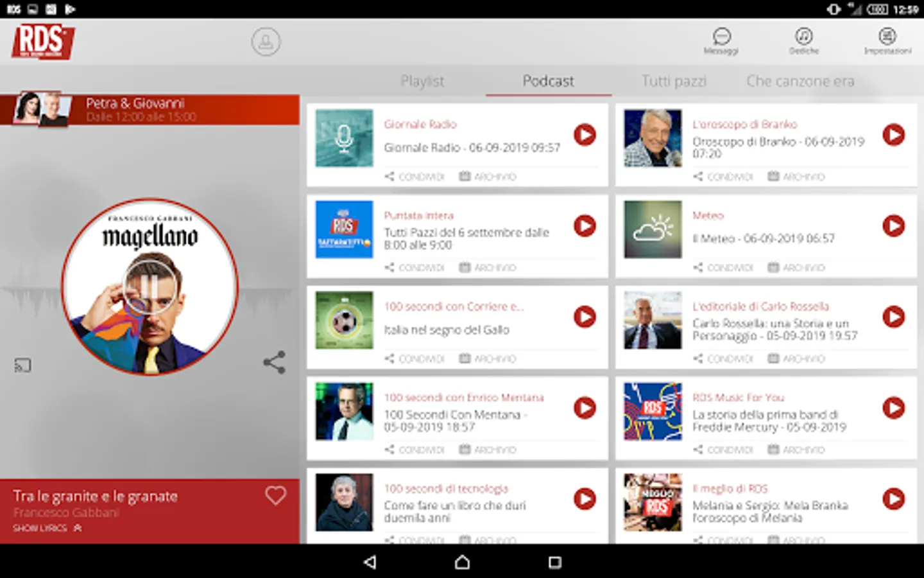Image resolution: width=924 pixels, height=578 pixels.
Task: Select the 100 secondi di tecnologia title
Action: click(x=446, y=489)
